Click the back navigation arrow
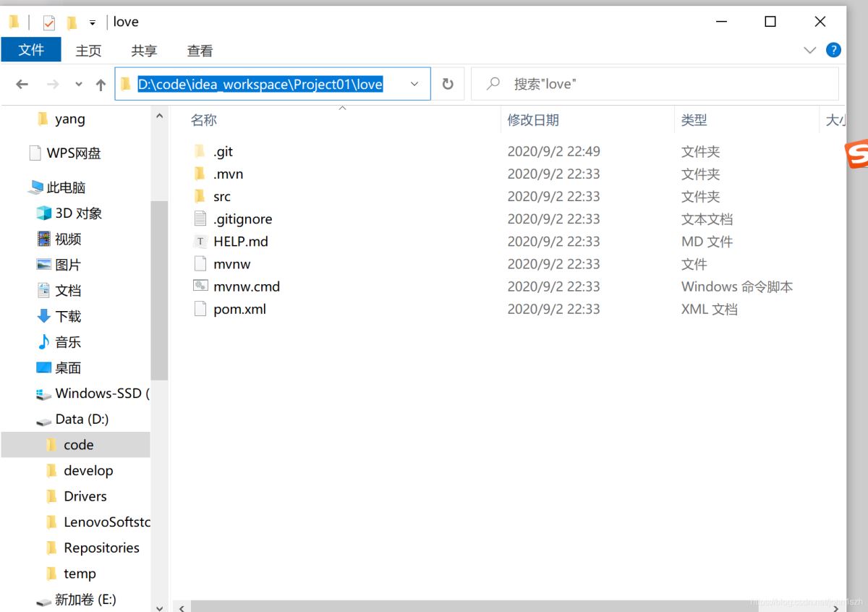This screenshot has height=612, width=868. (22, 84)
